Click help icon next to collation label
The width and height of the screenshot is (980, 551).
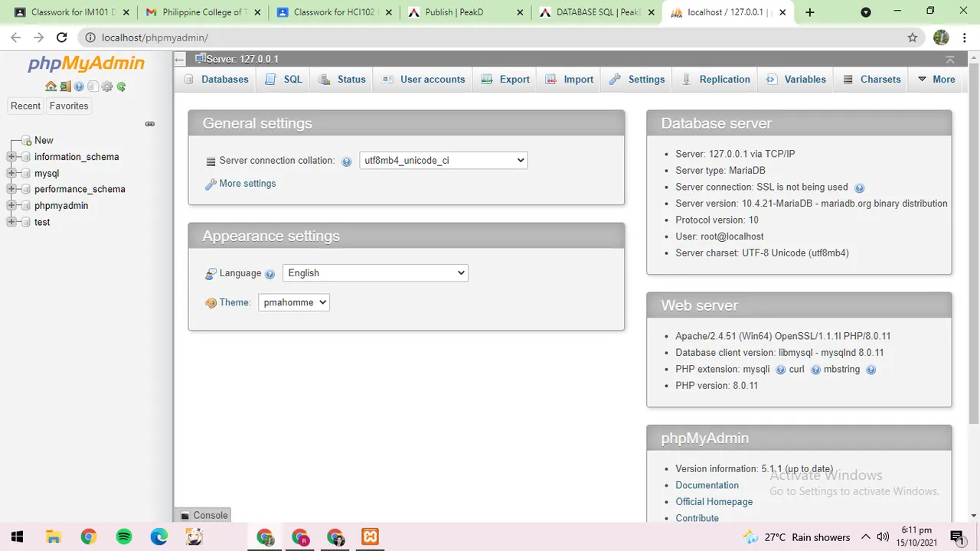[x=347, y=161]
